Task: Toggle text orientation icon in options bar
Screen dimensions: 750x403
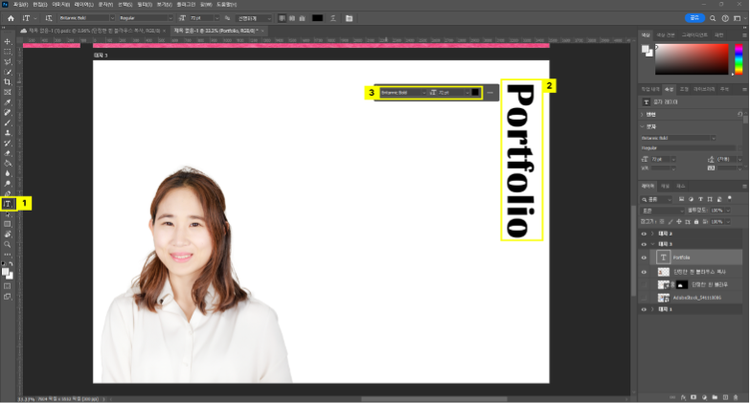Action: [x=48, y=18]
